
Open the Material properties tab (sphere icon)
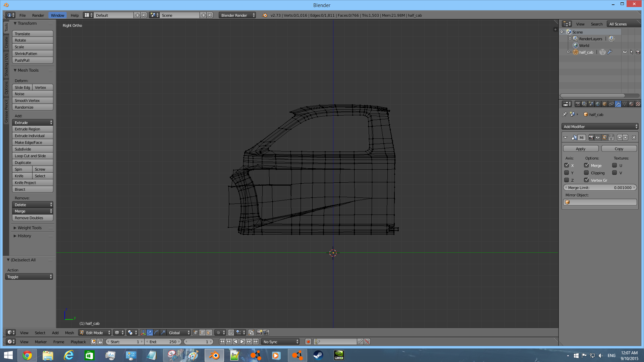click(x=631, y=104)
